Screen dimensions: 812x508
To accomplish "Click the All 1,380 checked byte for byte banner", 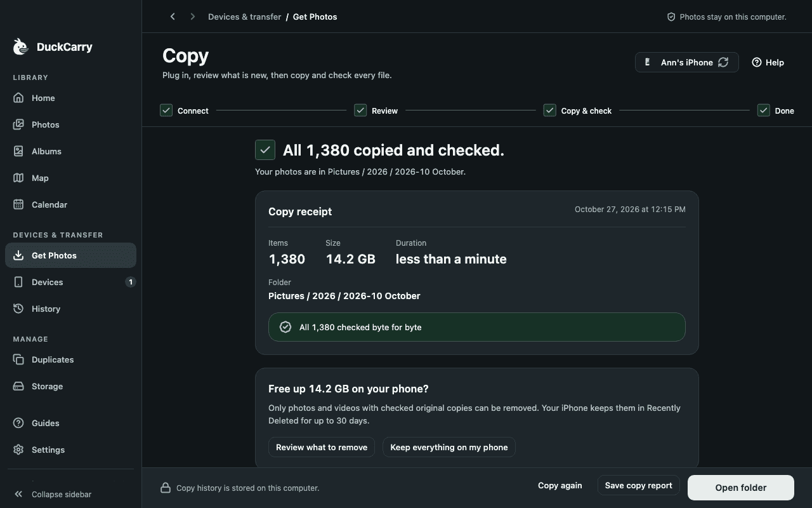I will [477, 327].
